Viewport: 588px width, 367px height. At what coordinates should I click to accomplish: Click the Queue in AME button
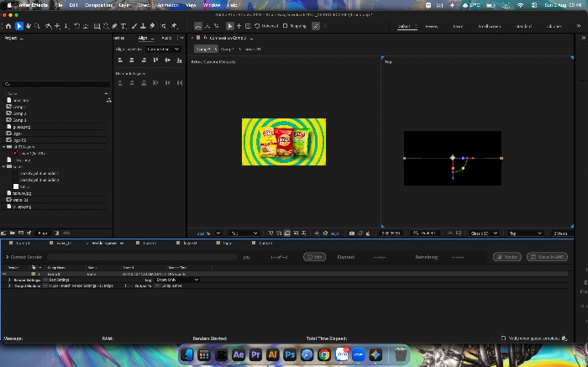(547, 257)
